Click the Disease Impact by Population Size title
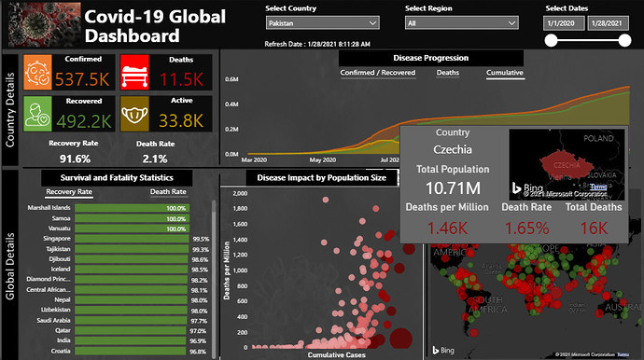The width and height of the screenshot is (644, 360). 322,178
